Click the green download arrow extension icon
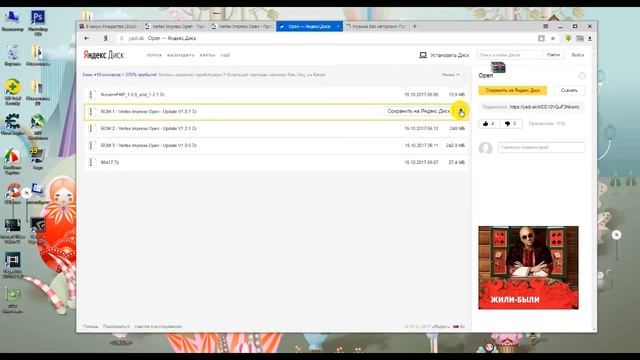Image resolution: width=640 pixels, height=360 pixels. point(568,38)
